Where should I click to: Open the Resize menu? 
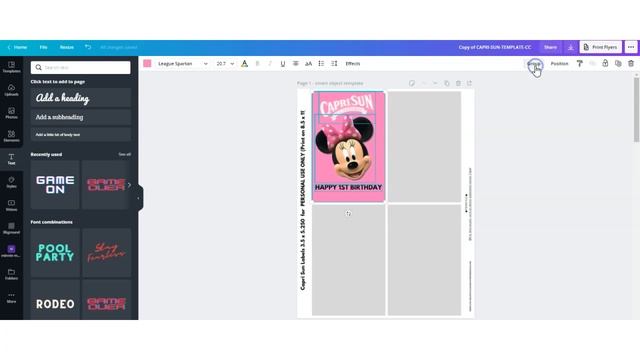[67, 47]
